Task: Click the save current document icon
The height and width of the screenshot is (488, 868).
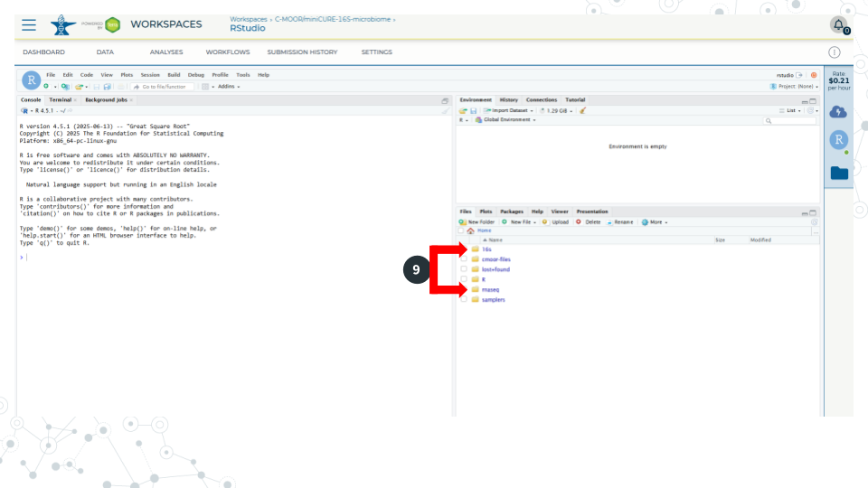Action: [x=97, y=87]
